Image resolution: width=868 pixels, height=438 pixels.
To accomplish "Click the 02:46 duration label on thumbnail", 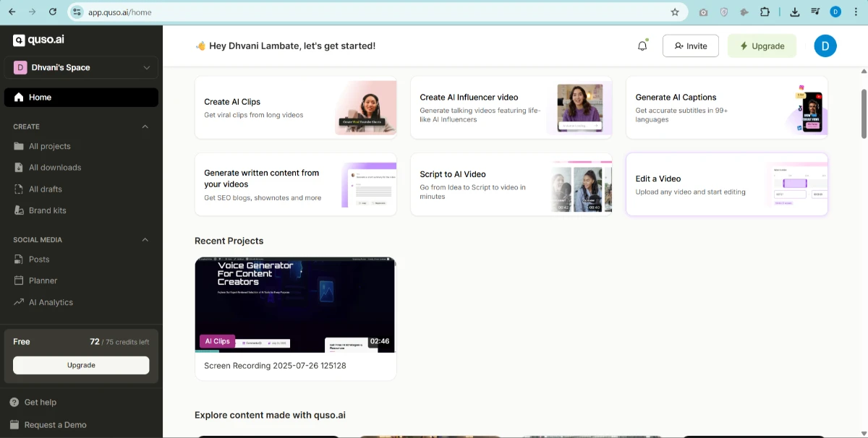I will [x=380, y=341].
